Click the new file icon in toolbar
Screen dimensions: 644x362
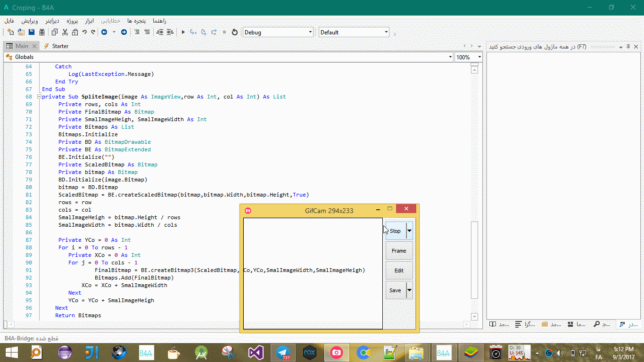(10, 32)
